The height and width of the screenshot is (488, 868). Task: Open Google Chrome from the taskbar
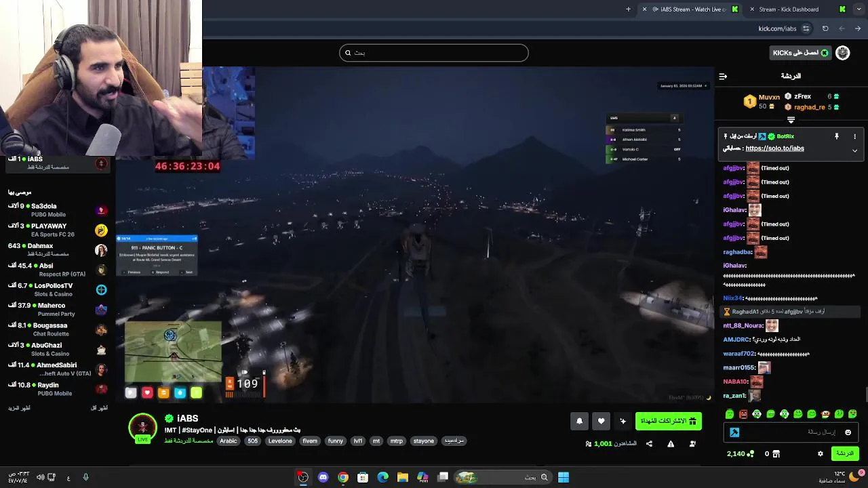pyautogui.click(x=343, y=477)
